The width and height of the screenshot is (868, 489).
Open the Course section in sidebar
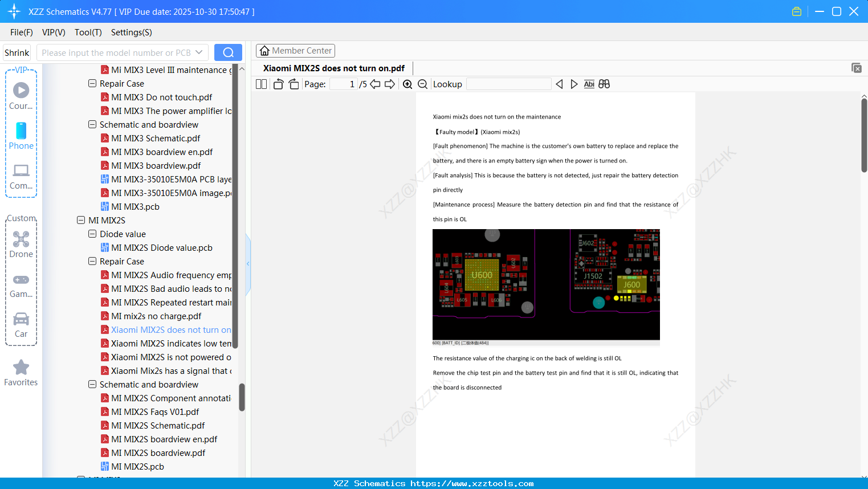[21, 96]
